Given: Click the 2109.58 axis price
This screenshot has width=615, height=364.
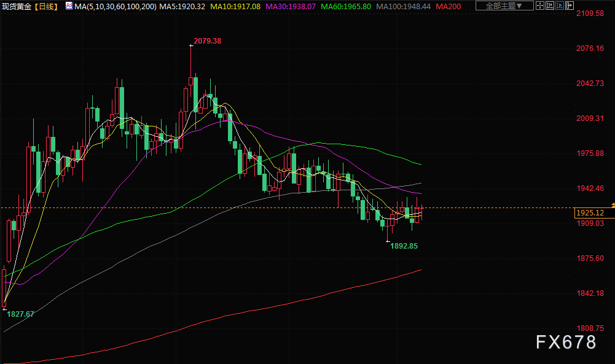Looking at the screenshot, I should tap(590, 14).
